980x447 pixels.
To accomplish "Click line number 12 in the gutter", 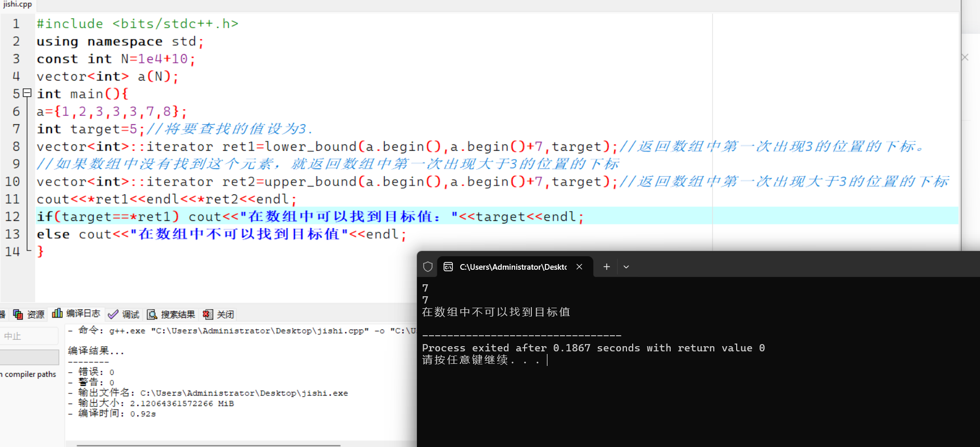I will (x=12, y=217).
